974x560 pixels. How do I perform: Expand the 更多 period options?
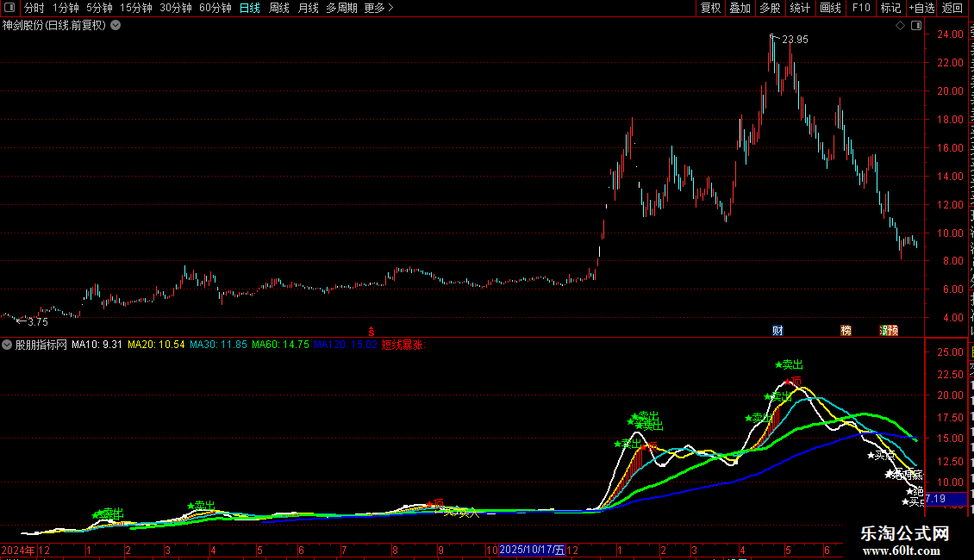click(379, 8)
